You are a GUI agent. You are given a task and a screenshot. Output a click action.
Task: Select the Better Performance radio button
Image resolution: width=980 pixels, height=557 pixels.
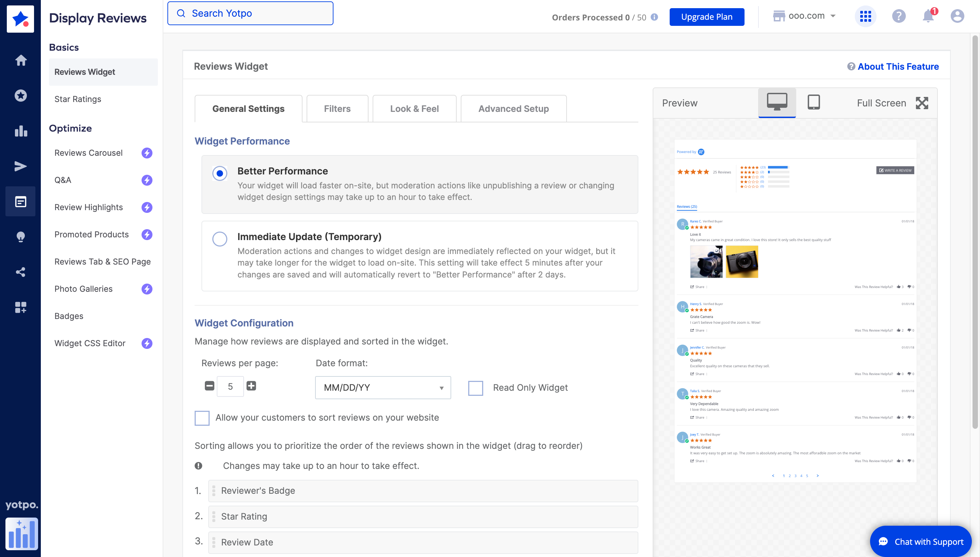tap(220, 173)
